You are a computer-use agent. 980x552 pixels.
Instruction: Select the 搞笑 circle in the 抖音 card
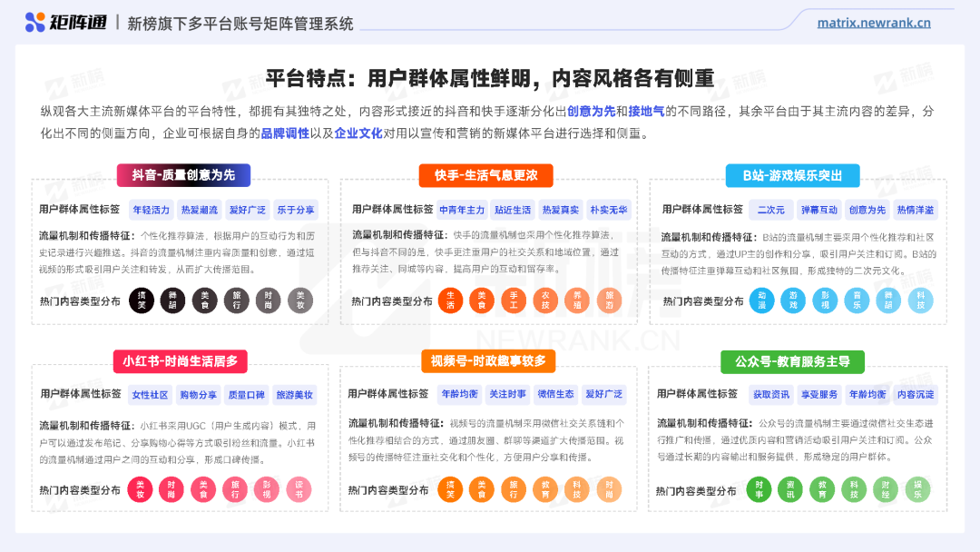pyautogui.click(x=142, y=301)
